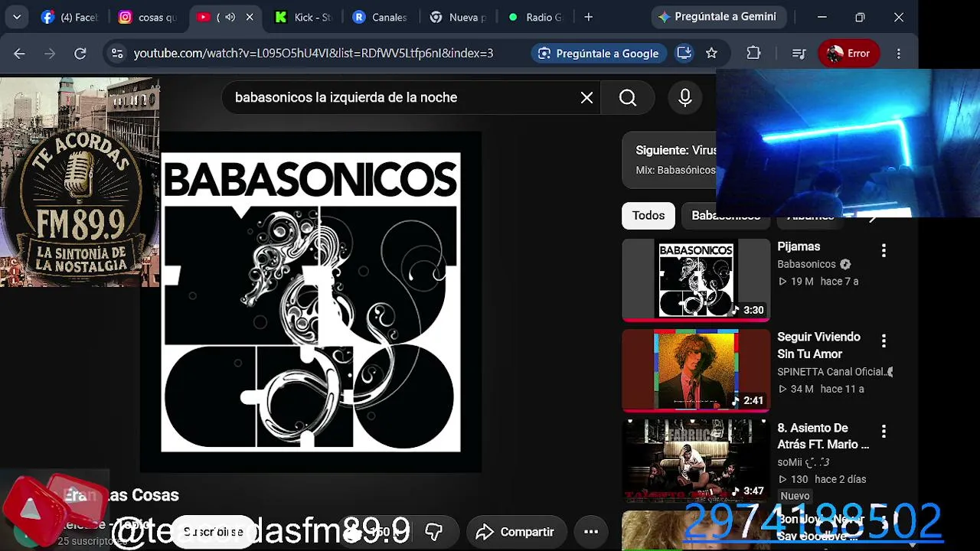View site information icon beside the URL
The width and height of the screenshot is (980, 551).
117,54
